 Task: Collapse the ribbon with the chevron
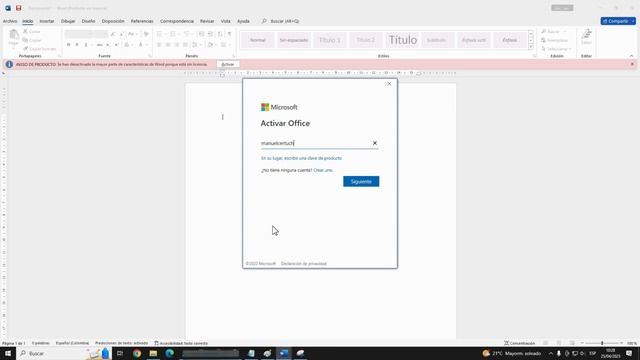pos(631,56)
